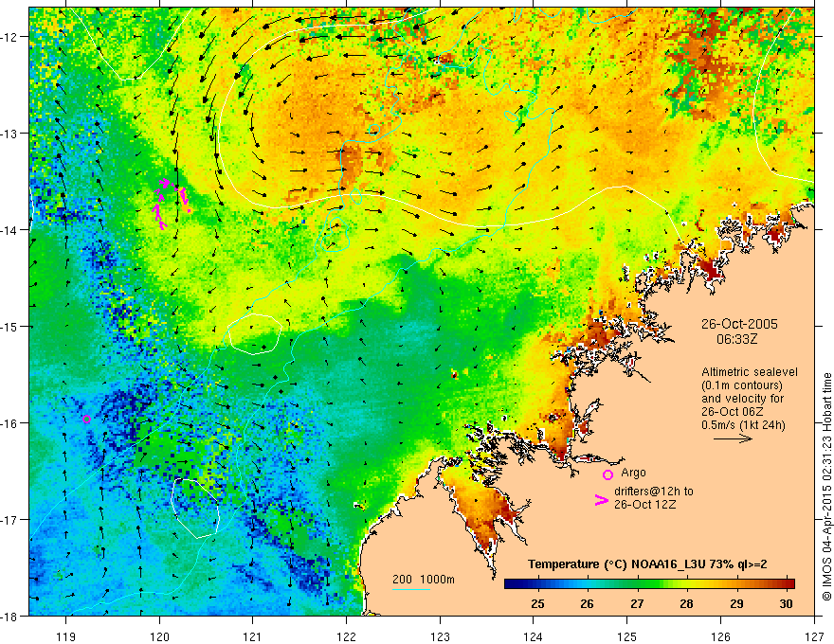
Task: Click latitude axis label -14
Action: [10, 229]
